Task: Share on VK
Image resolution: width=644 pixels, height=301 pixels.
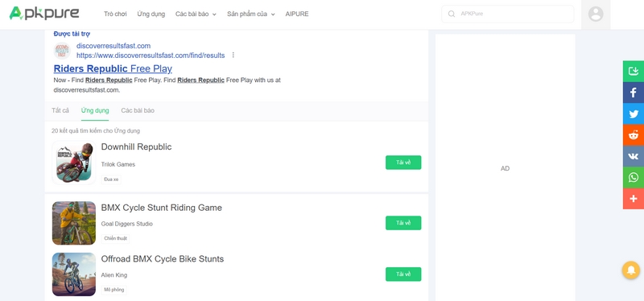Action: point(634,156)
